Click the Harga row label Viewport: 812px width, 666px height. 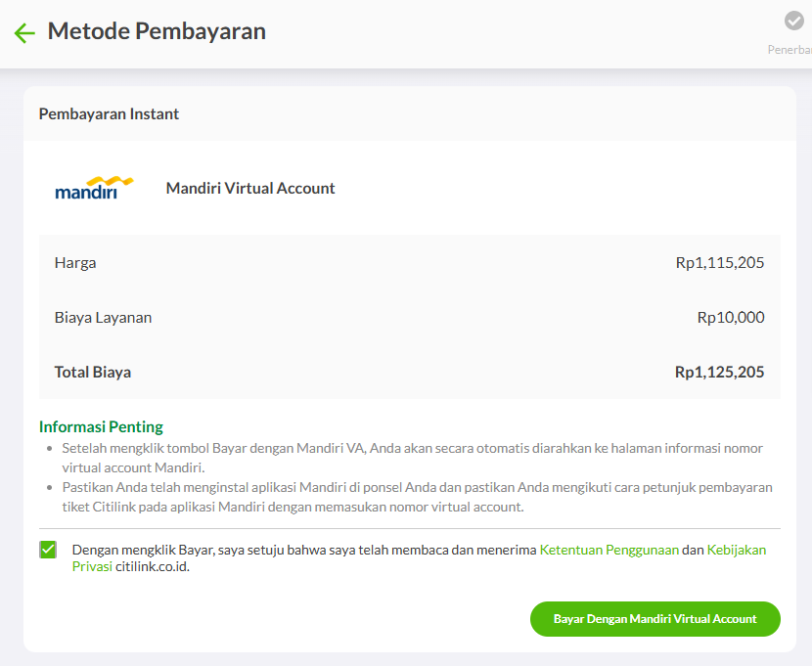pyautogui.click(x=75, y=263)
